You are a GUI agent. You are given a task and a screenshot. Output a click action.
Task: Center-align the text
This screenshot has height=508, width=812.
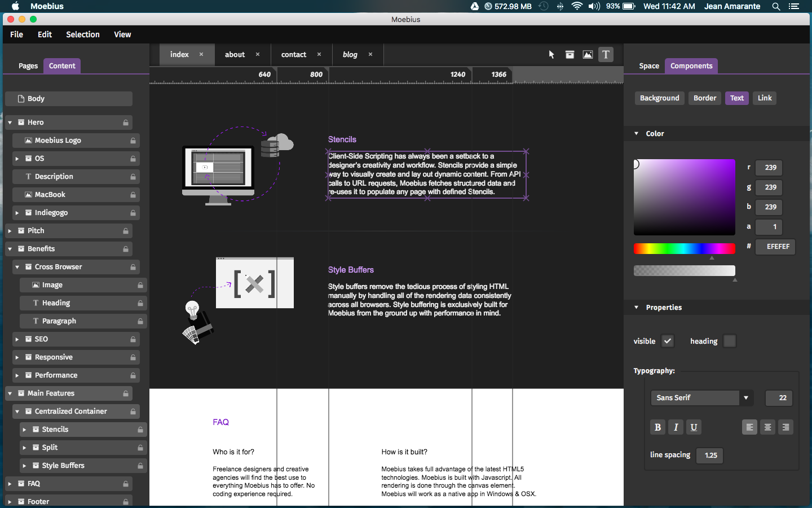tap(767, 427)
